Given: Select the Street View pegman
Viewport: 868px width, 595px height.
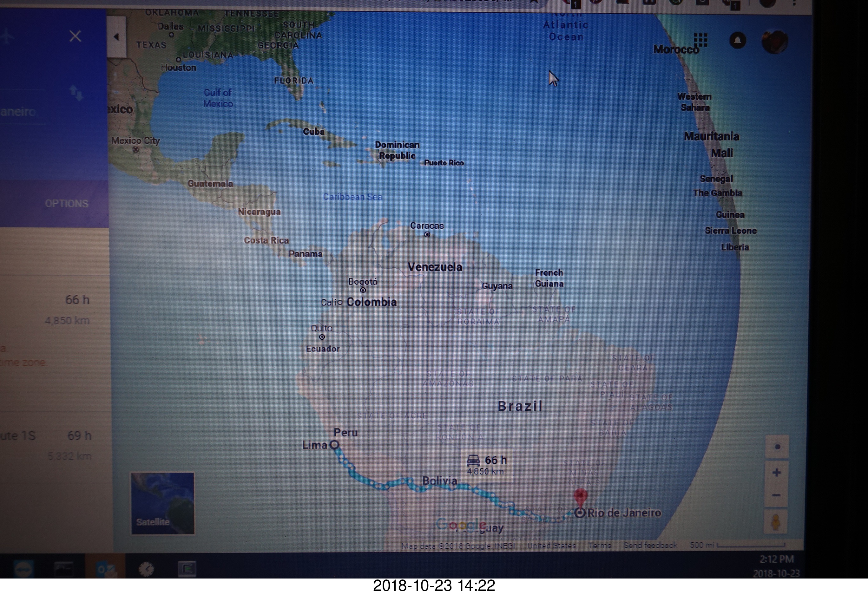Looking at the screenshot, I should [x=776, y=522].
